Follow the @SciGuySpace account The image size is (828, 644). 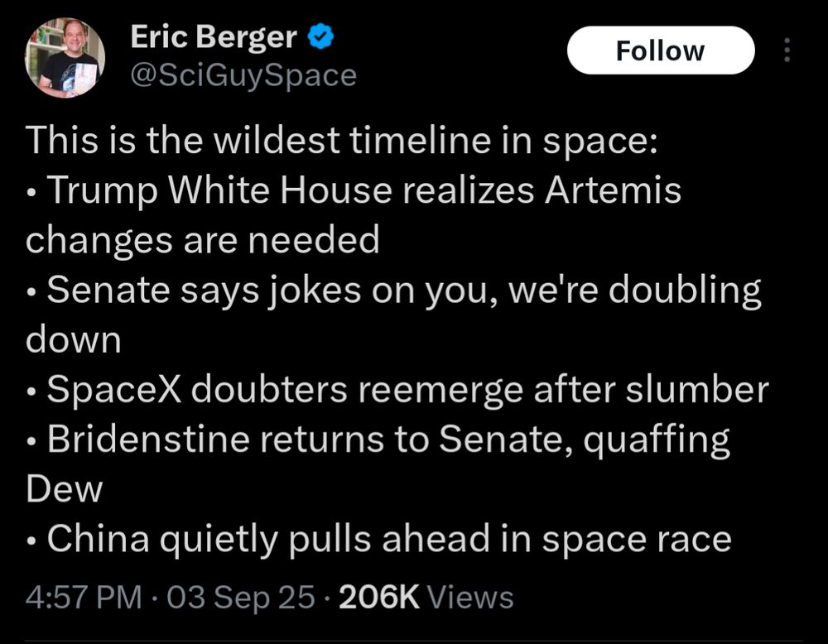660,50
